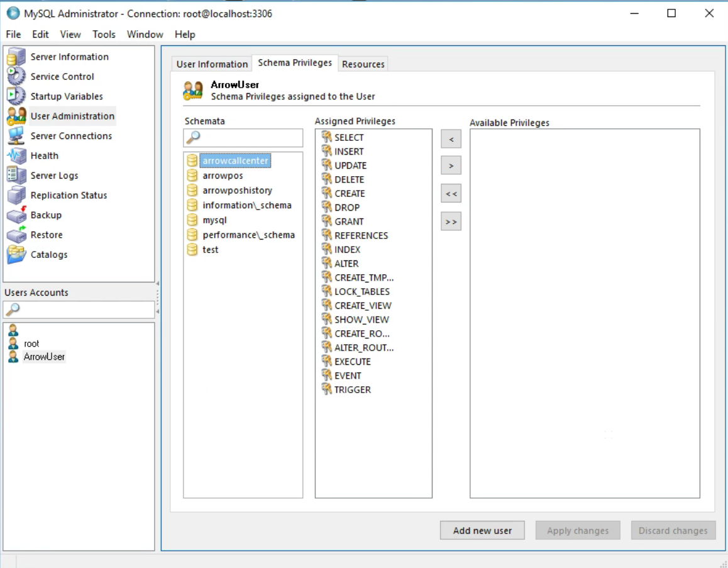Click the Schemata search field
The image size is (728, 568).
(x=243, y=138)
